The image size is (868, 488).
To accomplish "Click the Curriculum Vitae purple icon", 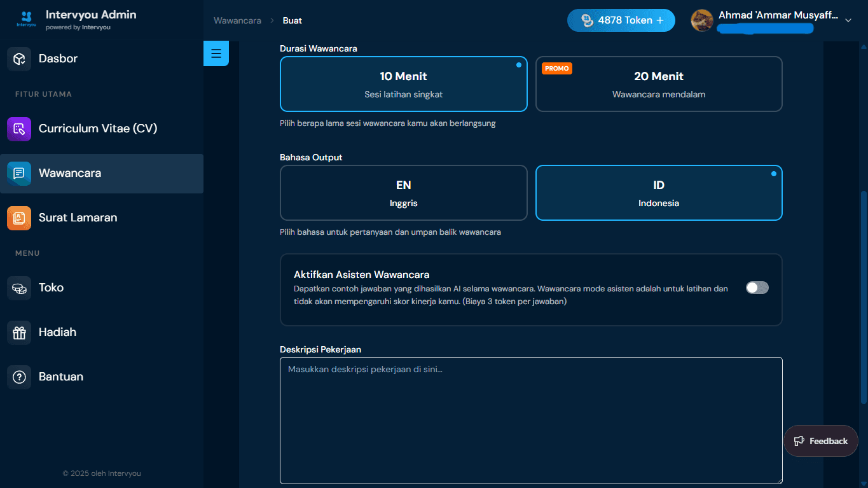I will (19, 129).
